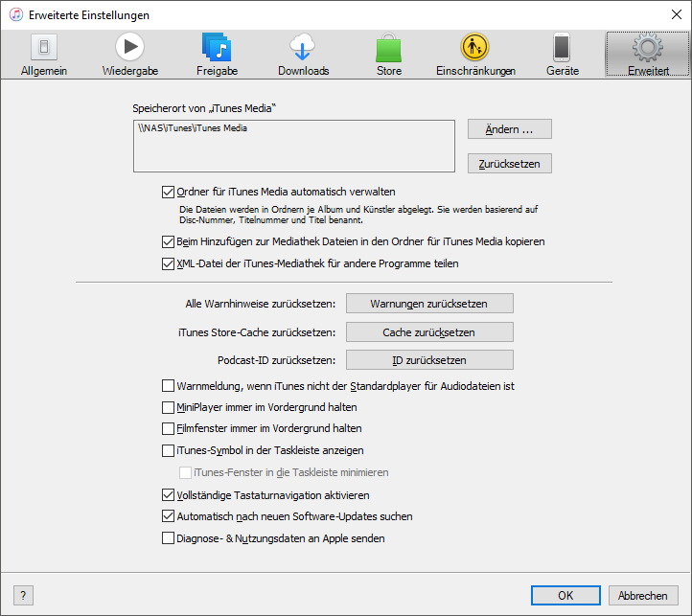The width and height of the screenshot is (692, 616).
Task: Click the 'Speicherort von iTunes Media' label
Action: click(204, 108)
